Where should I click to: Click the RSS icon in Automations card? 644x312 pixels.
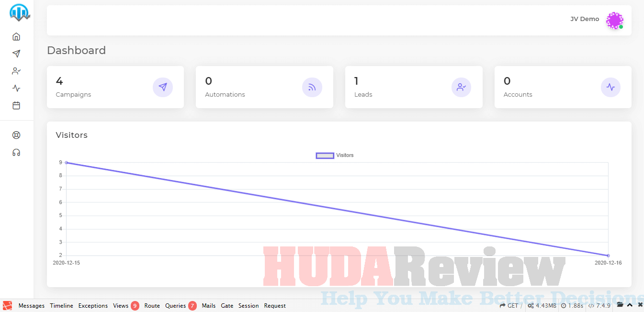click(x=312, y=87)
